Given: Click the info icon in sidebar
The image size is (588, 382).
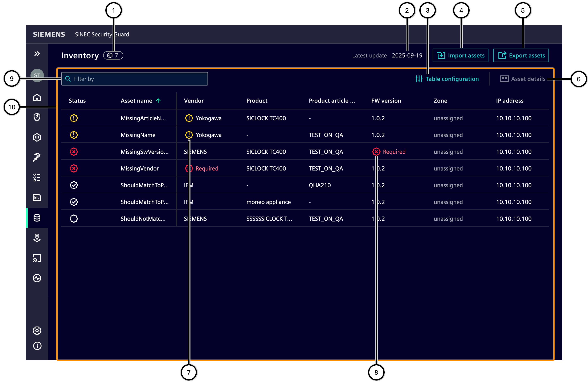Looking at the screenshot, I should [x=37, y=346].
